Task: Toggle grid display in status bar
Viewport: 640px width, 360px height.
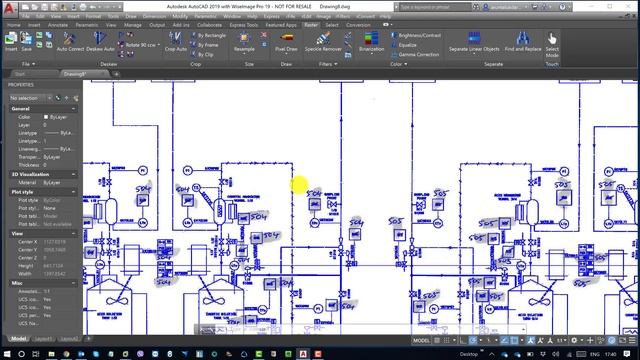Action: point(437,340)
